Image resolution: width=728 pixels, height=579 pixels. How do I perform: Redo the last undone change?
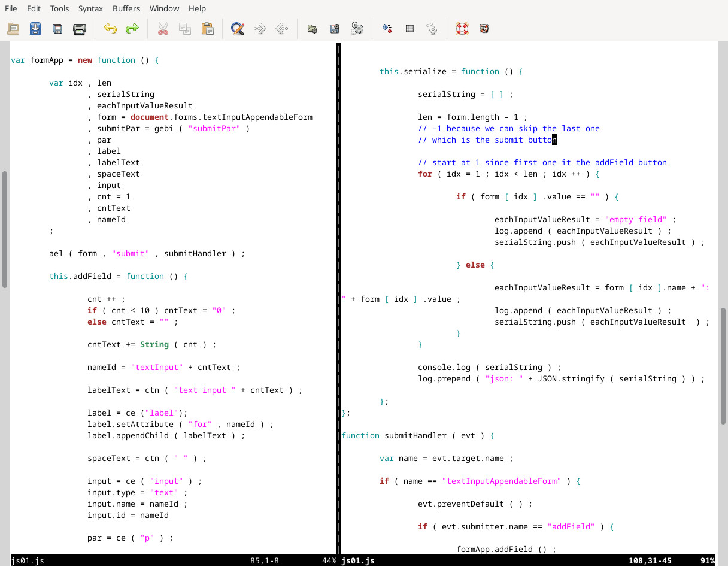(x=132, y=29)
